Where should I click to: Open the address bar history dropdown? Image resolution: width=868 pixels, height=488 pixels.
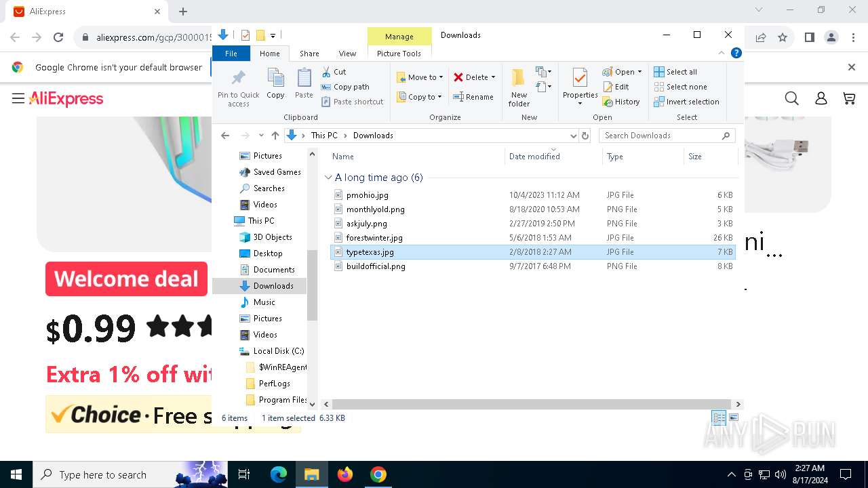(x=574, y=136)
